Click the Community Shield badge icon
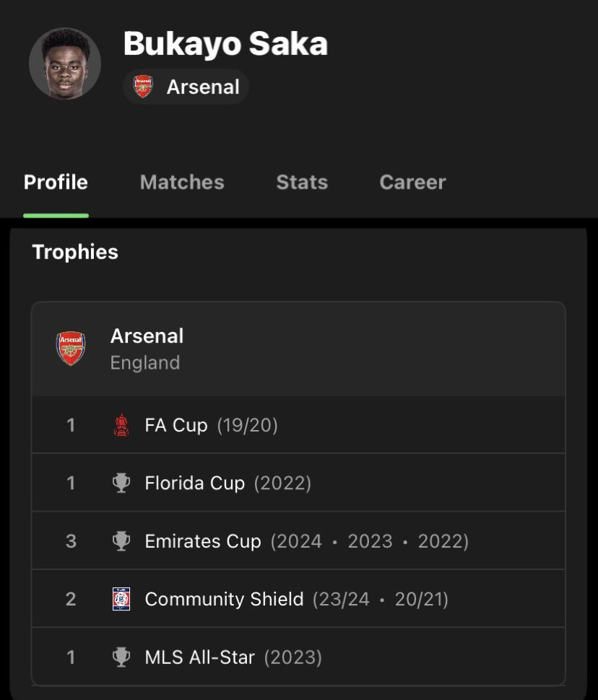 [x=121, y=599]
